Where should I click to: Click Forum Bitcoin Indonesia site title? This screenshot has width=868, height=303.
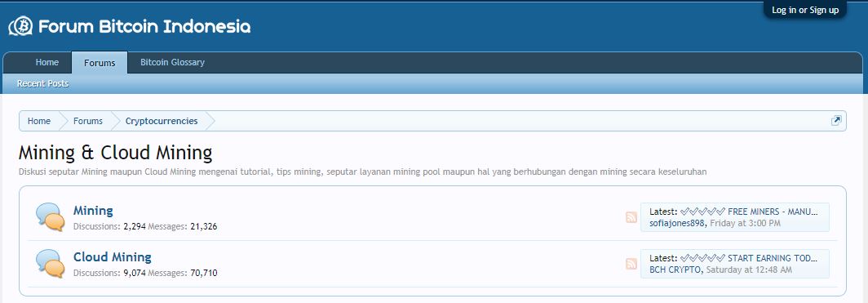pos(144,26)
